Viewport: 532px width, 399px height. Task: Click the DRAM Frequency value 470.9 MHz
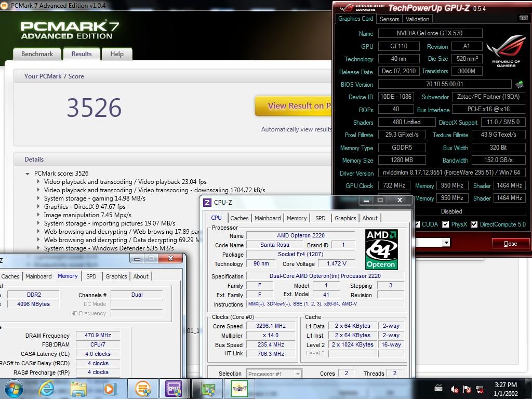(98, 335)
